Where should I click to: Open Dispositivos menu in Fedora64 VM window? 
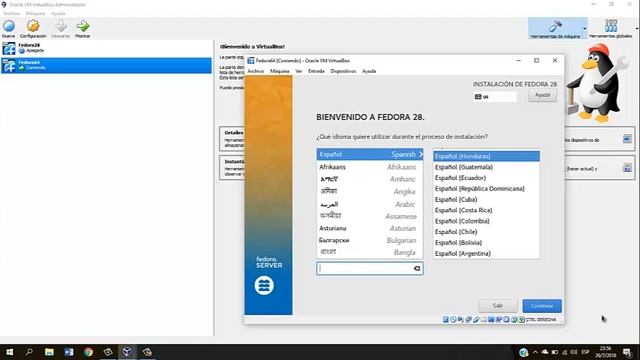343,71
